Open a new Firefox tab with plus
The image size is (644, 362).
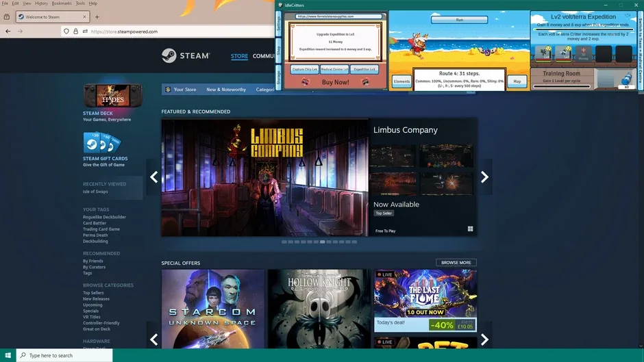(97, 17)
